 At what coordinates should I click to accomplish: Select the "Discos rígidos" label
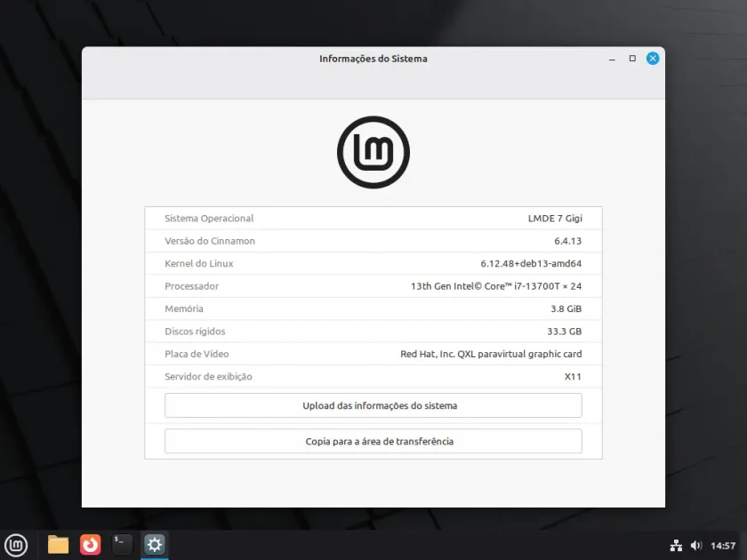point(195,332)
